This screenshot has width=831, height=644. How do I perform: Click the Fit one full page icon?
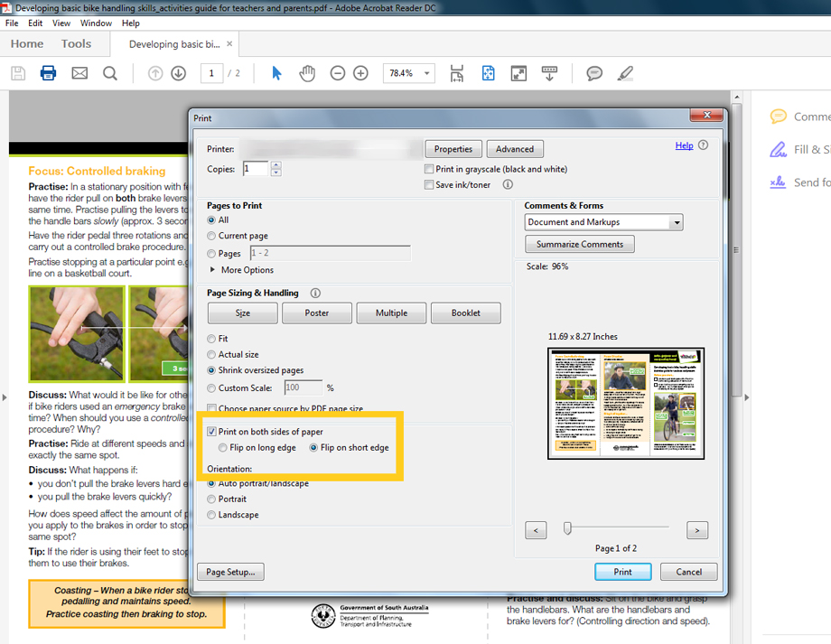click(x=488, y=73)
